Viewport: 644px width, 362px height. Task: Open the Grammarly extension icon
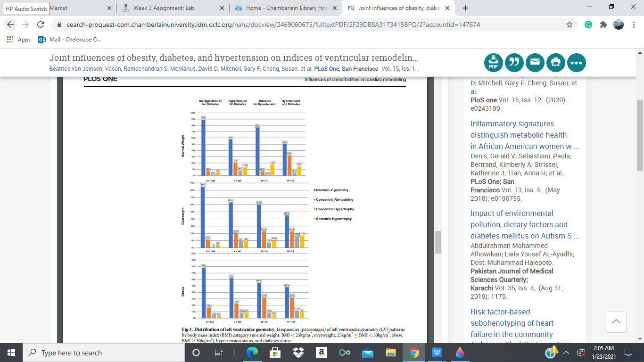[588, 25]
